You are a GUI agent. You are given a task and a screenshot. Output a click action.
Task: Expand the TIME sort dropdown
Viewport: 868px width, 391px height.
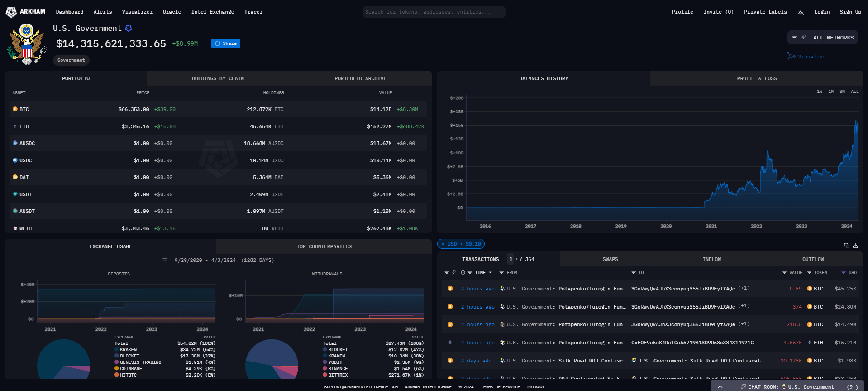490,273
